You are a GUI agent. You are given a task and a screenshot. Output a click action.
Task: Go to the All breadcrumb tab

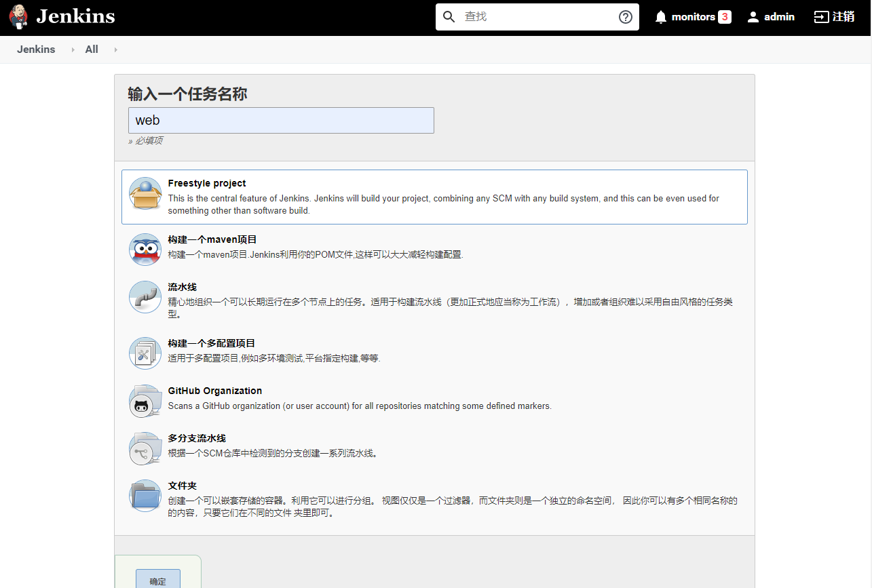pyautogui.click(x=91, y=49)
